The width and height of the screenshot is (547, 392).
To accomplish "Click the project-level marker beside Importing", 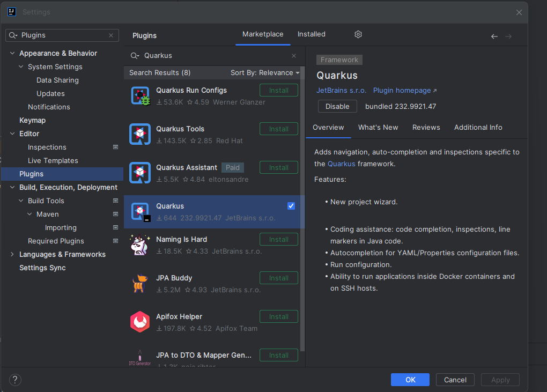I will point(115,227).
